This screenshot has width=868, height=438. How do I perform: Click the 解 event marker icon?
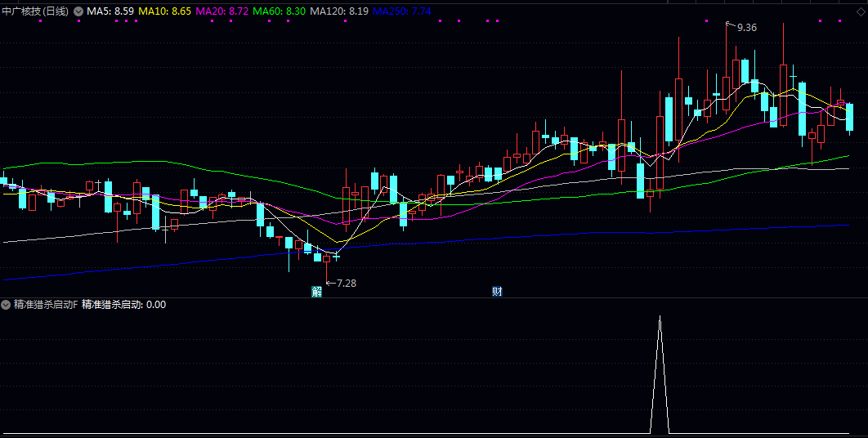tap(316, 292)
